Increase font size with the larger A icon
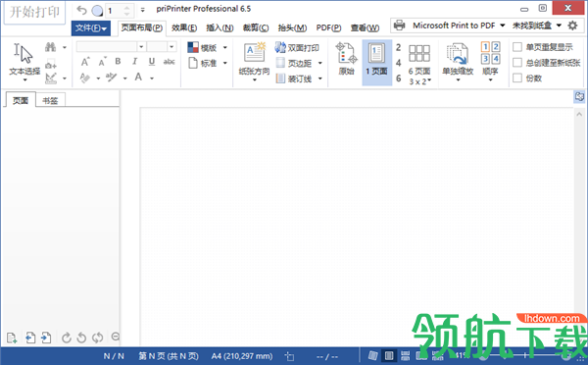Image resolution: width=588 pixels, height=365 pixels. click(85, 62)
